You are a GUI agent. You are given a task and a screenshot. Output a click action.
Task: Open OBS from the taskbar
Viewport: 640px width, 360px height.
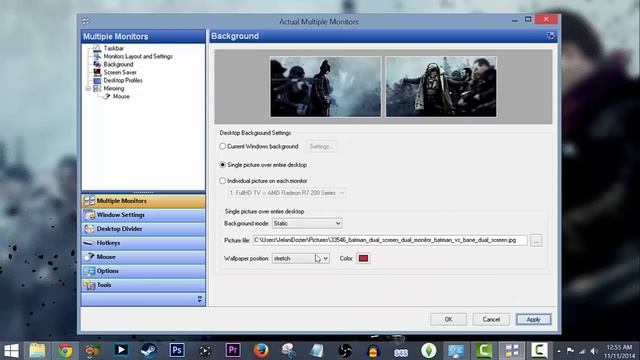tap(345, 351)
